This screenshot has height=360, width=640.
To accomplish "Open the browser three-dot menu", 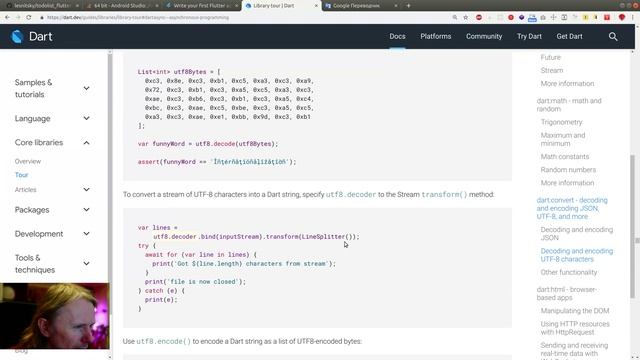I will (633, 18).
